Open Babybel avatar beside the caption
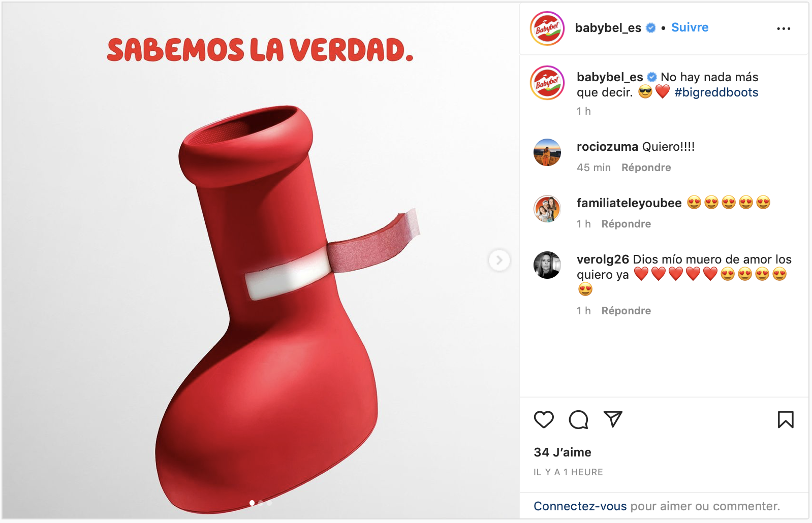 pos(547,83)
